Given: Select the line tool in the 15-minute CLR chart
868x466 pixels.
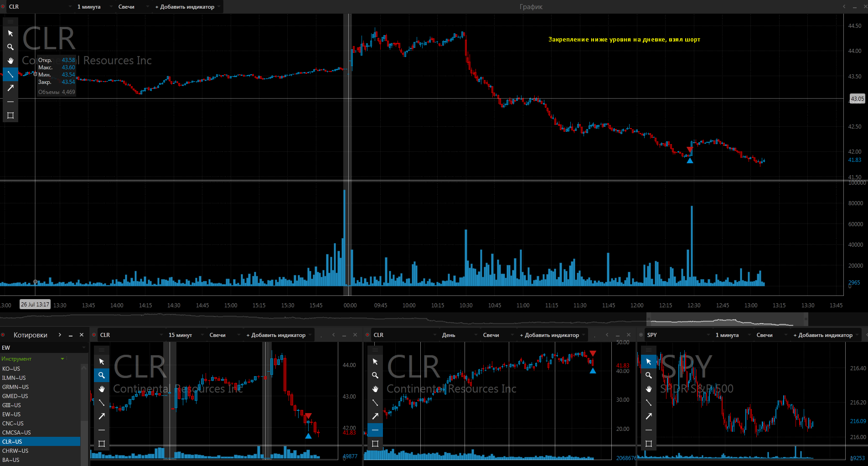Looking at the screenshot, I should click(102, 403).
